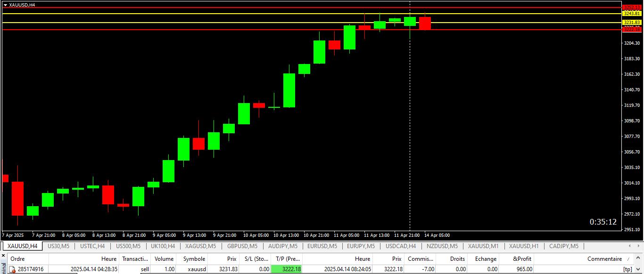The width and height of the screenshot is (644, 274).
Task: Click the 'sell' transaction type cell
Action: pos(145,269)
